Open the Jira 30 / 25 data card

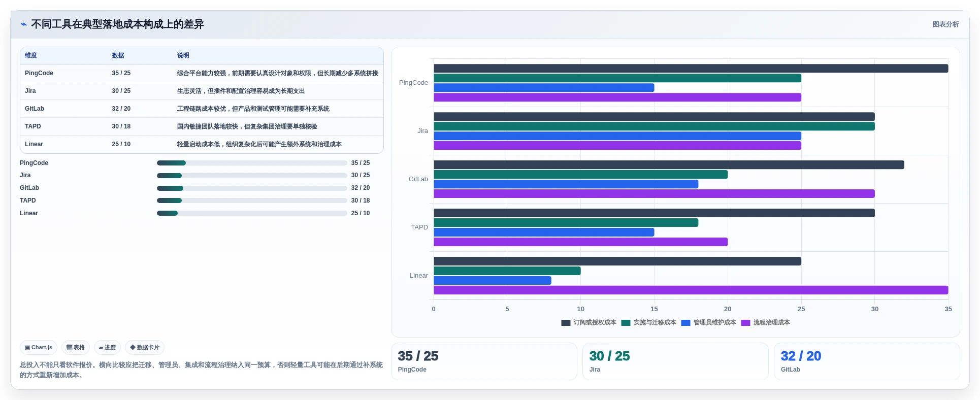[675, 361]
